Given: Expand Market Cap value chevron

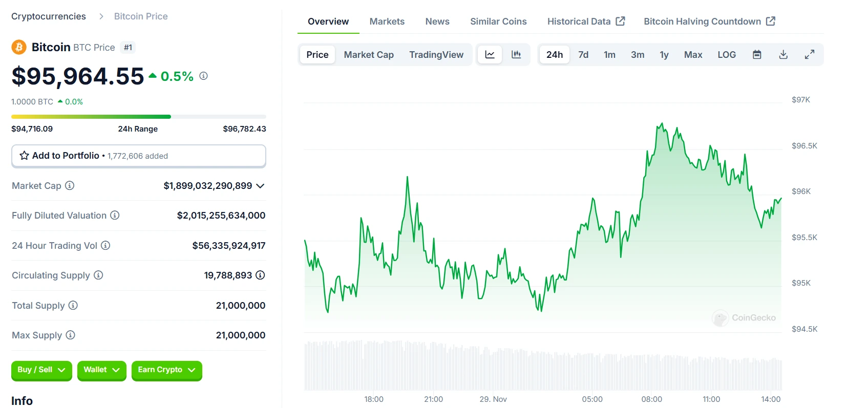Looking at the screenshot, I should pyautogui.click(x=260, y=185).
